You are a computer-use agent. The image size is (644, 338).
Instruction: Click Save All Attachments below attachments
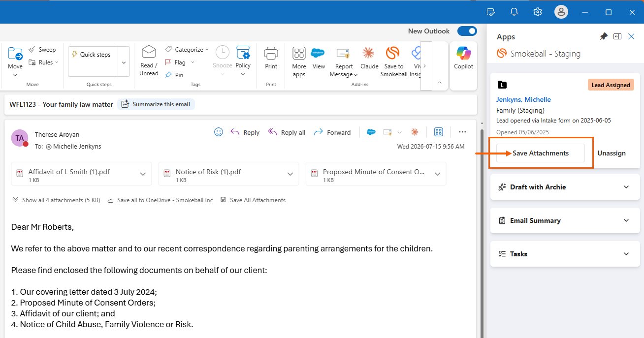point(253,200)
